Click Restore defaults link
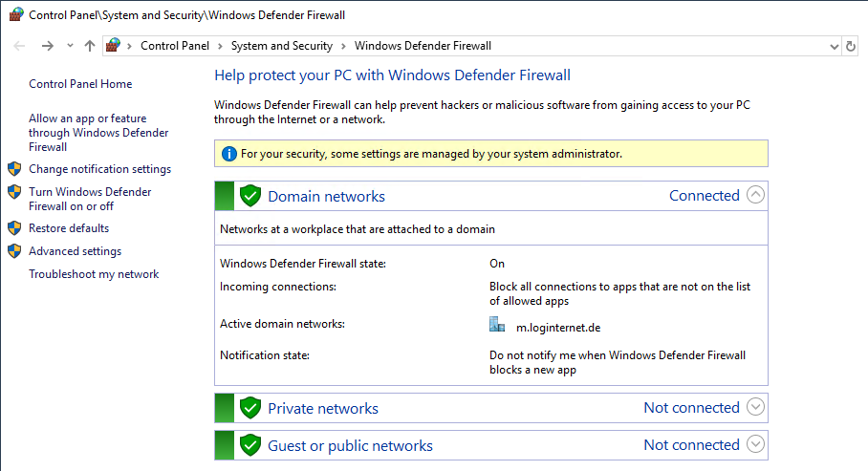This screenshot has width=868, height=471. coord(69,228)
